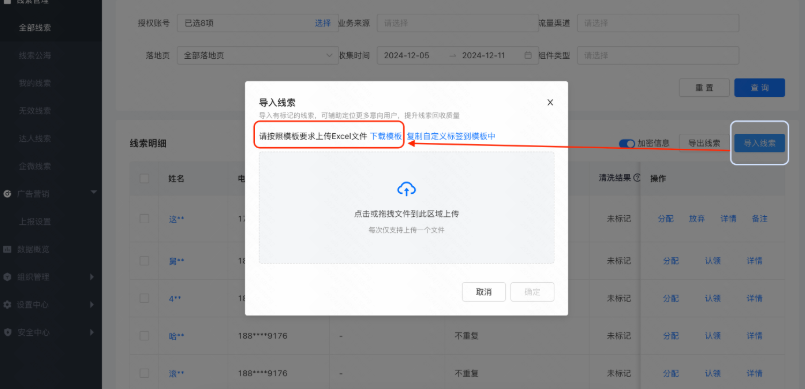Expand the 组织管理 submenu arrow
Image resolution: width=805 pixels, height=389 pixels.
(x=92, y=277)
